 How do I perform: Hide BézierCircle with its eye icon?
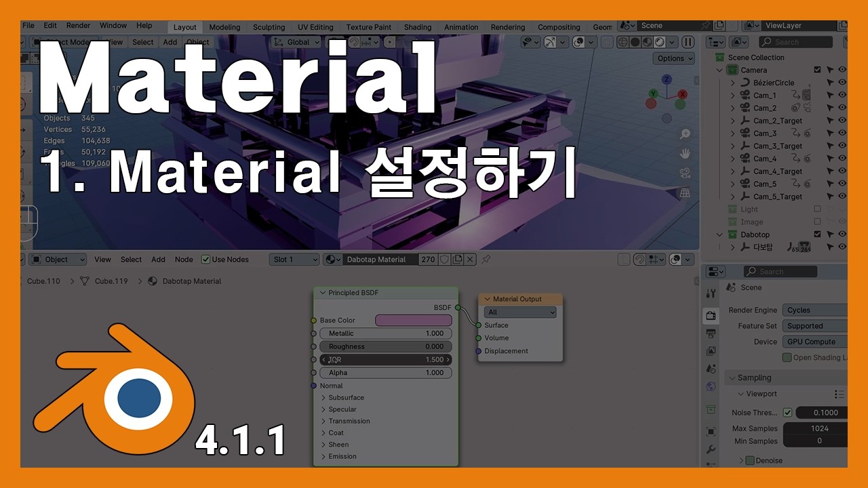click(x=842, y=83)
